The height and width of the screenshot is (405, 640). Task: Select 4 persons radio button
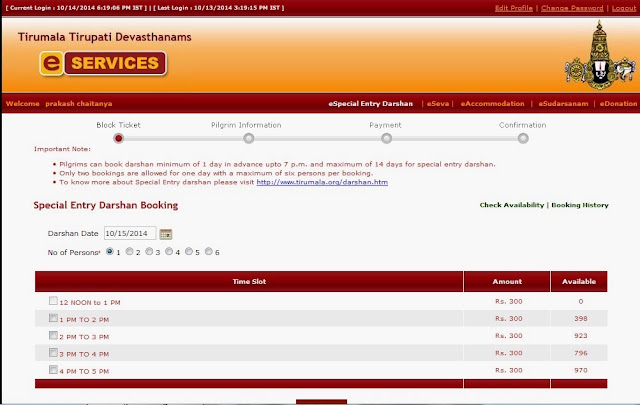pyautogui.click(x=169, y=251)
